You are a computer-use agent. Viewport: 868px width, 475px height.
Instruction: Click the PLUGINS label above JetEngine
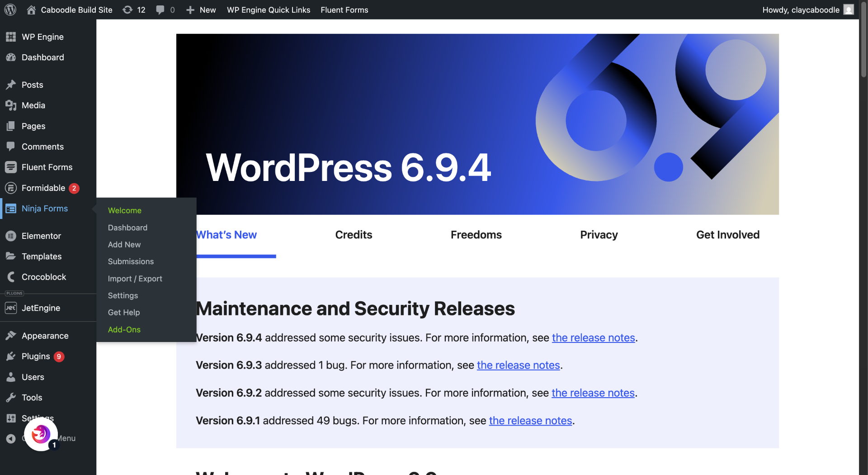pyautogui.click(x=14, y=293)
